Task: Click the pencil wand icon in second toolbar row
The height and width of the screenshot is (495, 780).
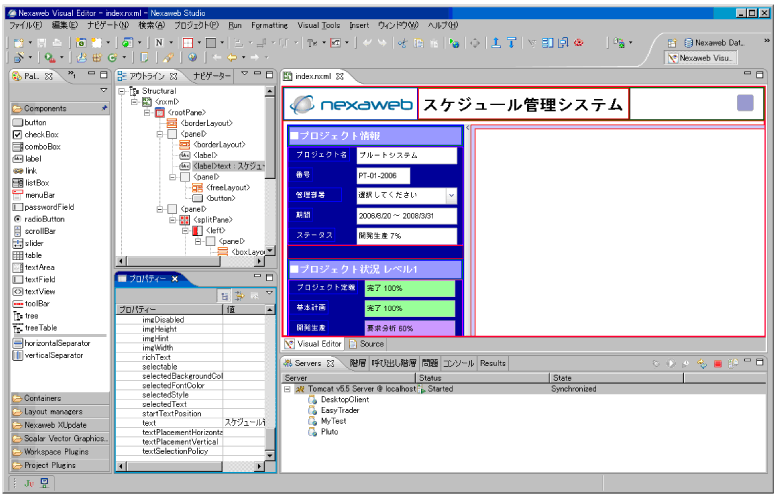Action: (x=19, y=58)
